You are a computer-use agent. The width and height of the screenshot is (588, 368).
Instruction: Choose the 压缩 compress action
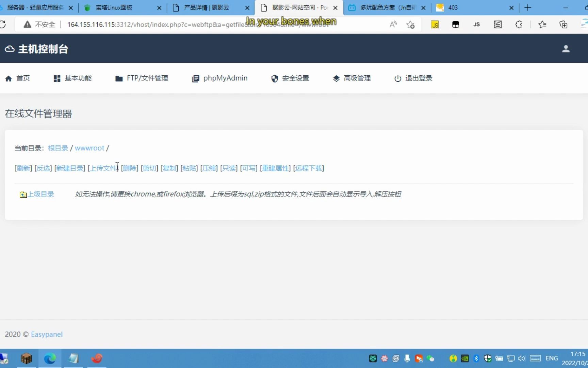[x=209, y=168]
